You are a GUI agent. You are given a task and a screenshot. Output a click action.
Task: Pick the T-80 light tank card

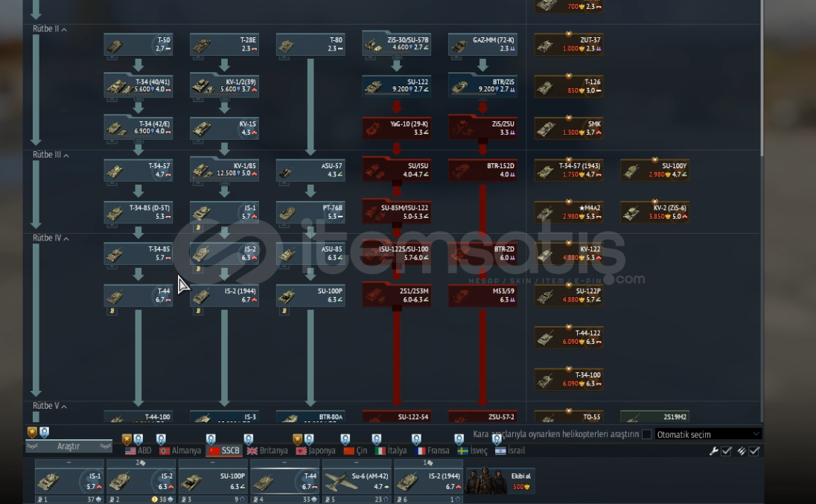310,44
